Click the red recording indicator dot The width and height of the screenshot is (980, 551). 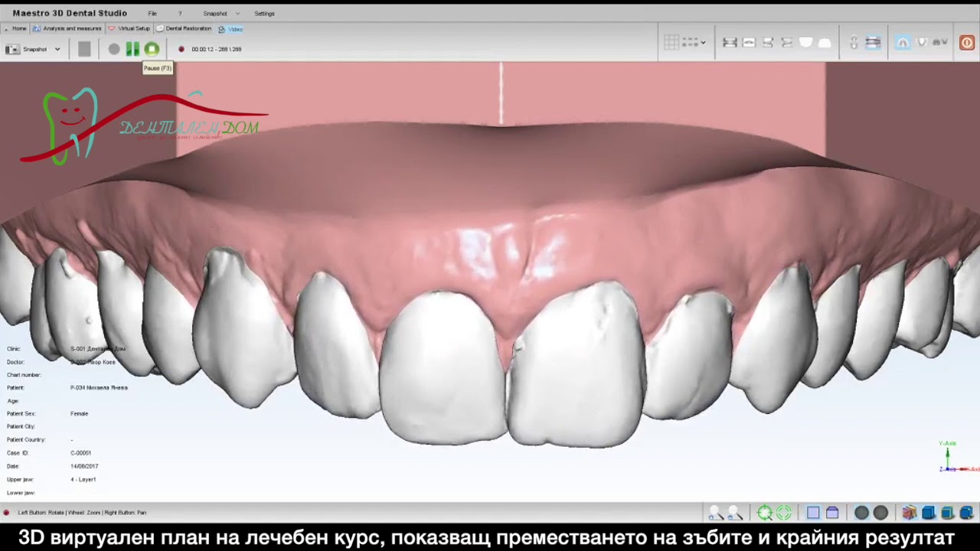pos(181,49)
